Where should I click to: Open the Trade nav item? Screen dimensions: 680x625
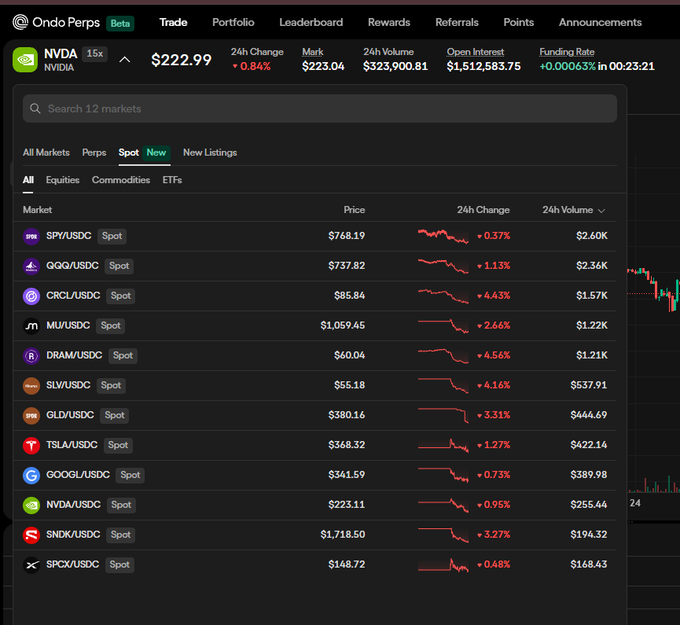173,22
